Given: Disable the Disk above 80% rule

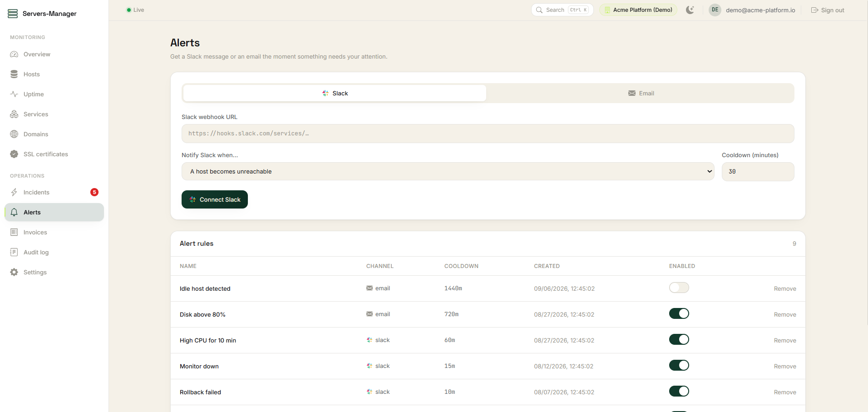Looking at the screenshot, I should pos(679,314).
